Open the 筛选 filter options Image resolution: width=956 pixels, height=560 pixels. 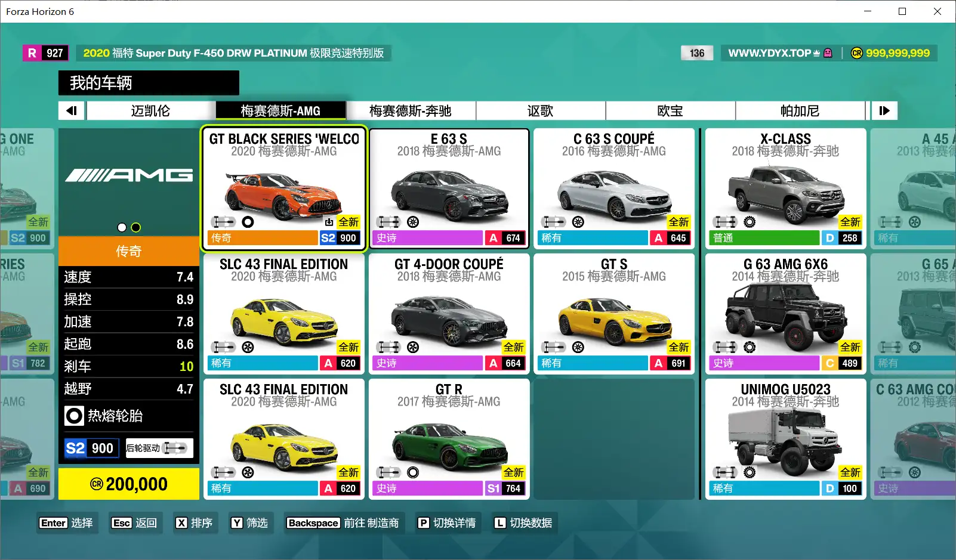(250, 523)
